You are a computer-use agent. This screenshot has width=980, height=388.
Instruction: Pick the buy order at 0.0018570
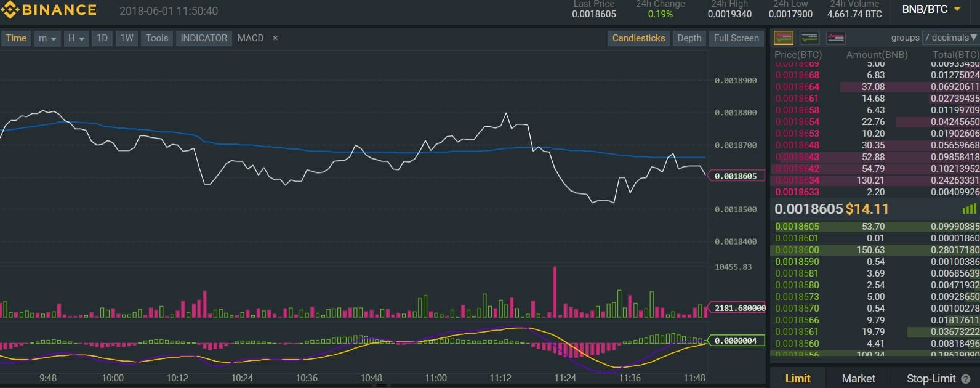tap(875, 309)
